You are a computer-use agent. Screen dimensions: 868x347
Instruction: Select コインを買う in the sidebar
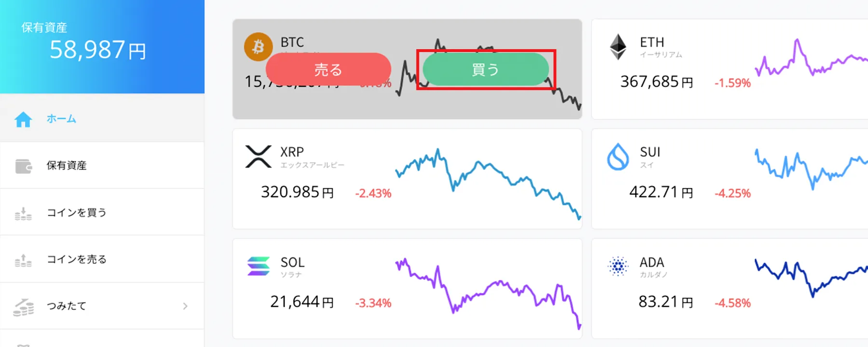click(76, 213)
